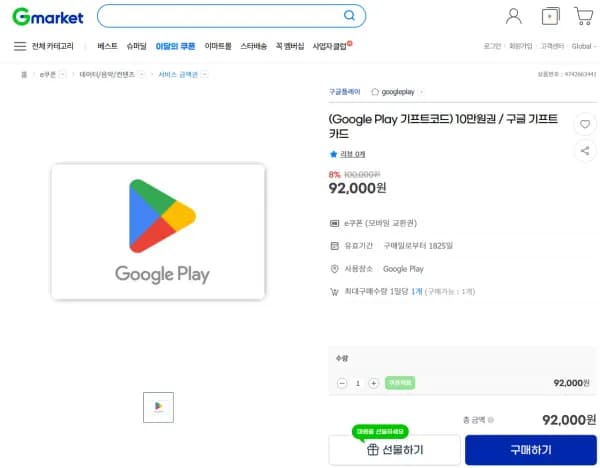This screenshot has height=468, width=600.
Task: Increase quantity with plus button
Action: 373,383
